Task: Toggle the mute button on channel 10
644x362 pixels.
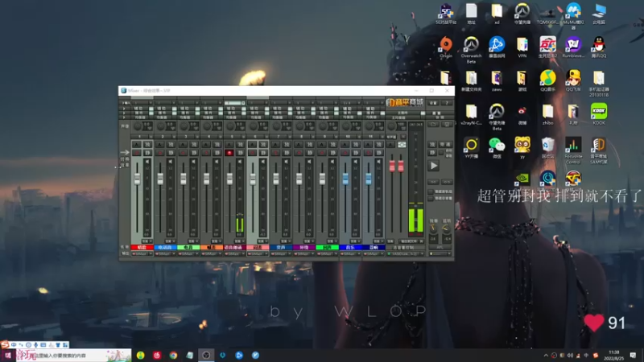Action: (356, 153)
